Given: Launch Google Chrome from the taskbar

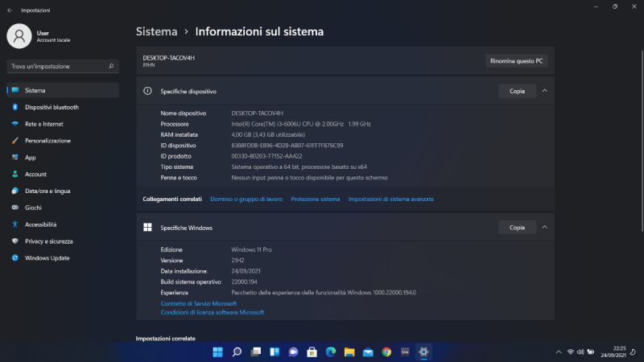Looking at the screenshot, I should pyautogui.click(x=386, y=352).
